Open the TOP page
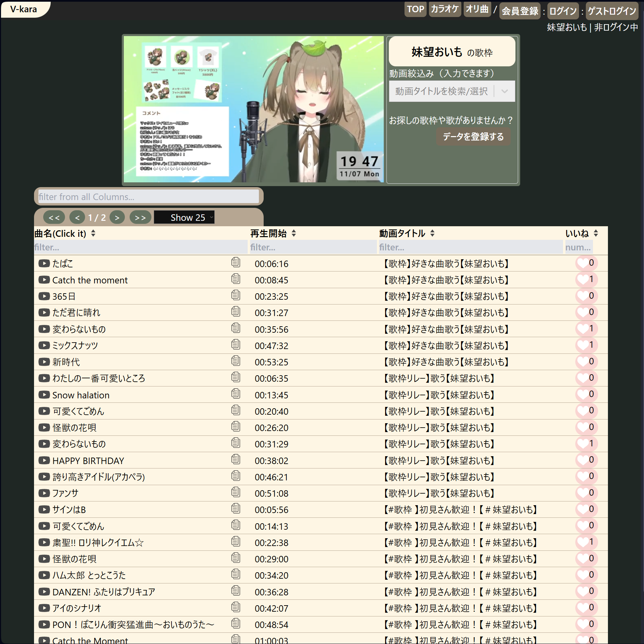 415,9
